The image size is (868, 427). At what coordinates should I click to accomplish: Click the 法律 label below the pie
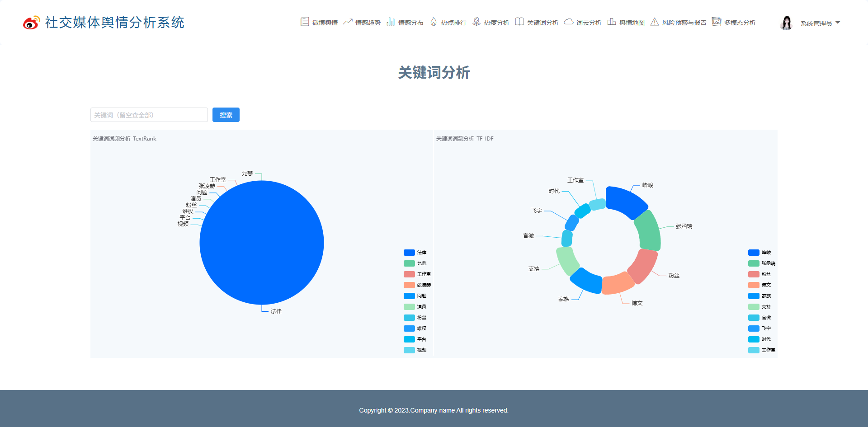click(x=276, y=311)
